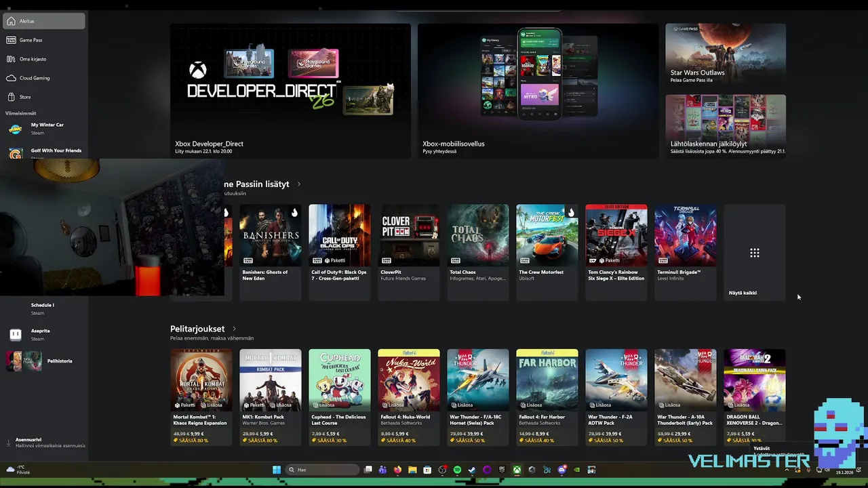
Task: Click the purple circle taskbar icon
Action: (487, 470)
